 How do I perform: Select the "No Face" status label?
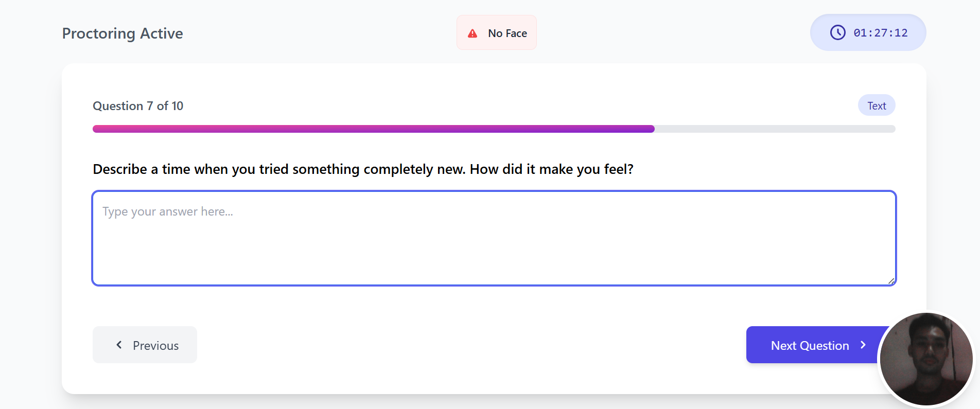[507, 33]
